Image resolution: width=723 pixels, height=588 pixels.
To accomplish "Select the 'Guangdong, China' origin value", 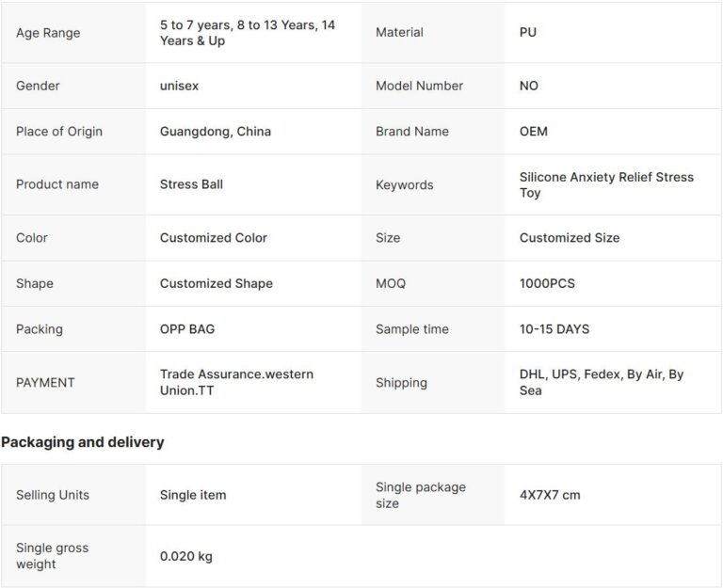I will point(216,132).
